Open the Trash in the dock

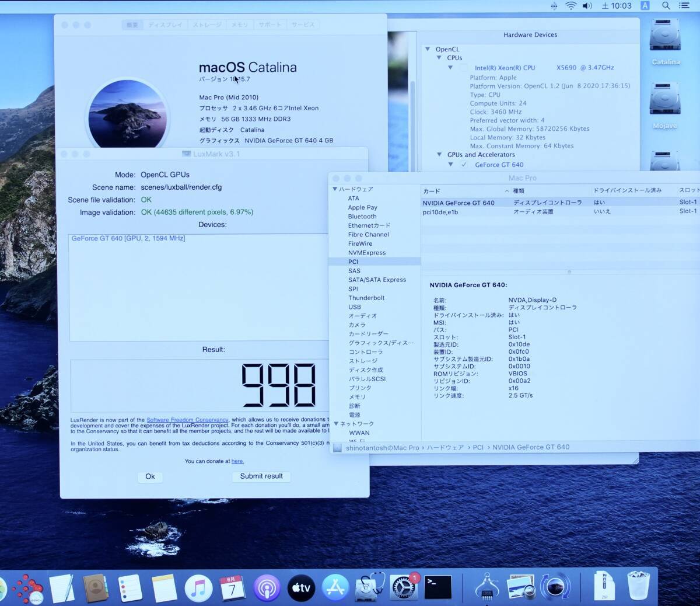pos(638,586)
